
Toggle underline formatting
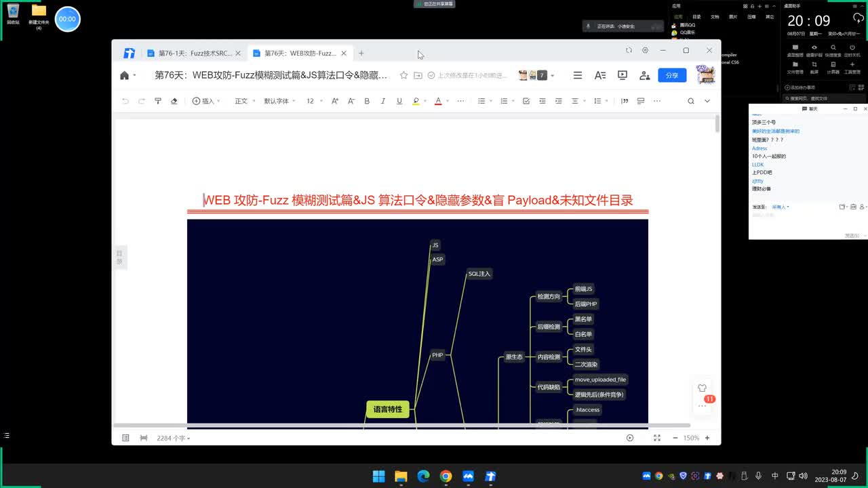(399, 101)
